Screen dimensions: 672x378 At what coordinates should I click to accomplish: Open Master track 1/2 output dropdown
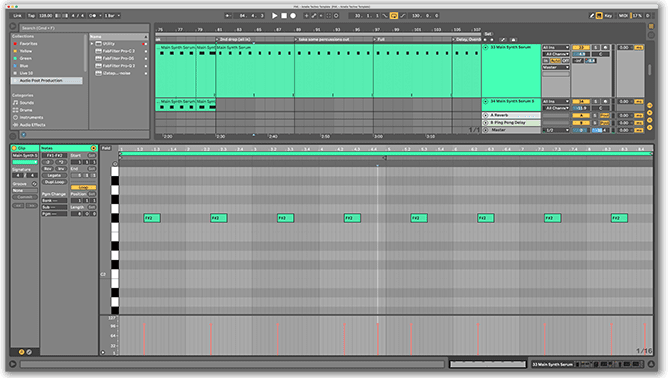point(556,130)
